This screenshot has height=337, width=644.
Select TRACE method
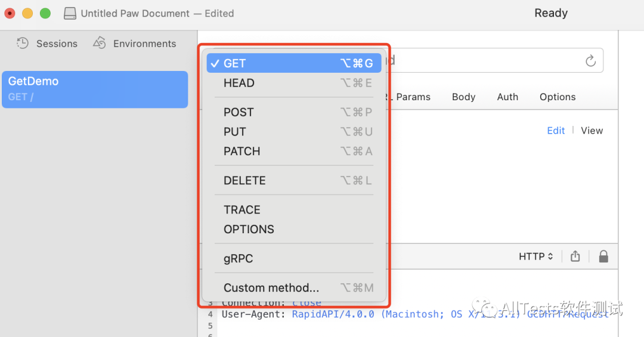tap(293, 209)
